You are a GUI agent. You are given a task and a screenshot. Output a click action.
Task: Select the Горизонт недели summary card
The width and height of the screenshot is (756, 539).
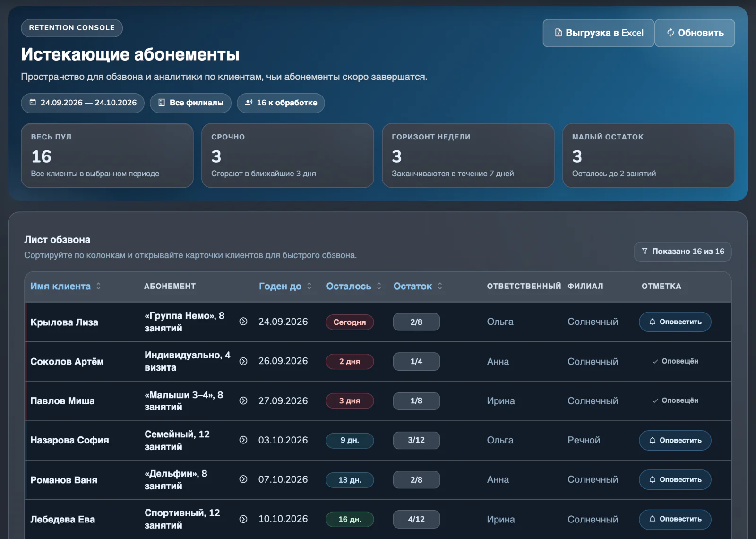468,156
